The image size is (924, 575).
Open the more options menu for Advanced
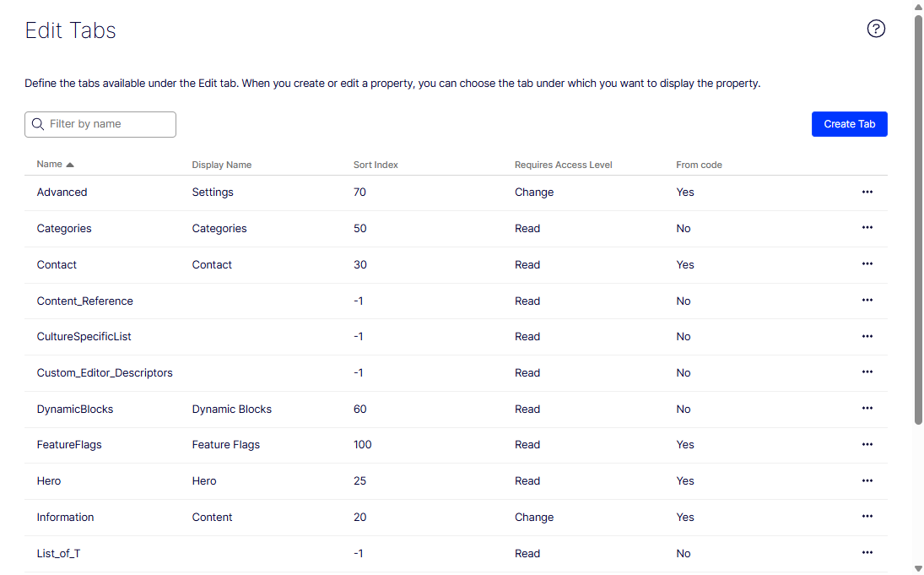[867, 192]
